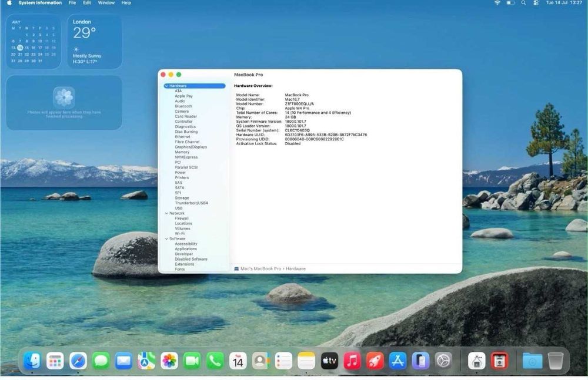Image resolution: width=588 pixels, height=380 pixels.
Task: Open the green Phone app in Dock
Action: click(215, 361)
